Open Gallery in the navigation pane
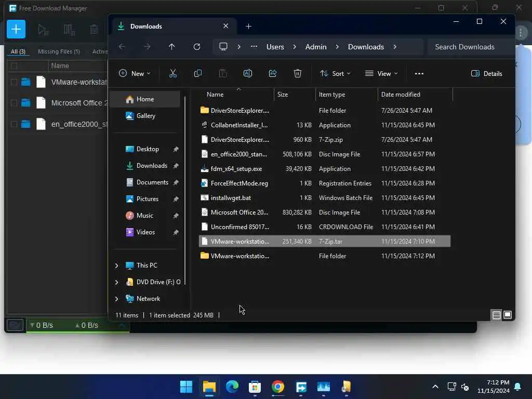 click(146, 116)
